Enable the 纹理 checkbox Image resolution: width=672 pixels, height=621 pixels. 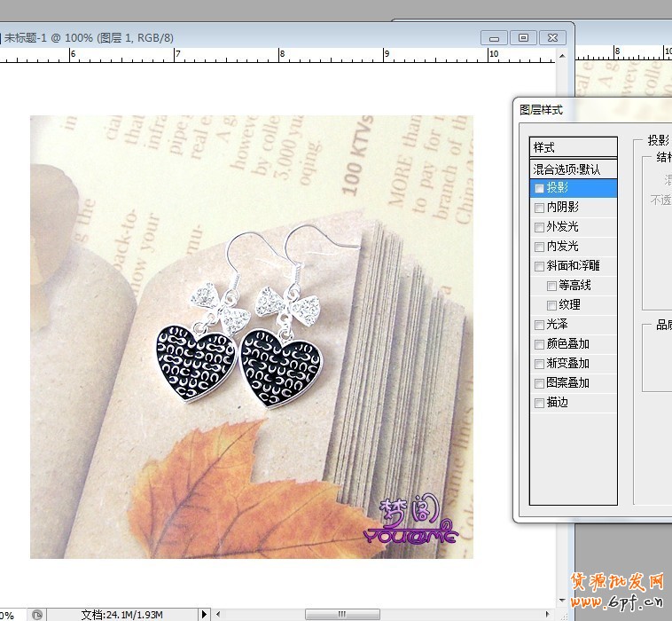click(x=551, y=305)
